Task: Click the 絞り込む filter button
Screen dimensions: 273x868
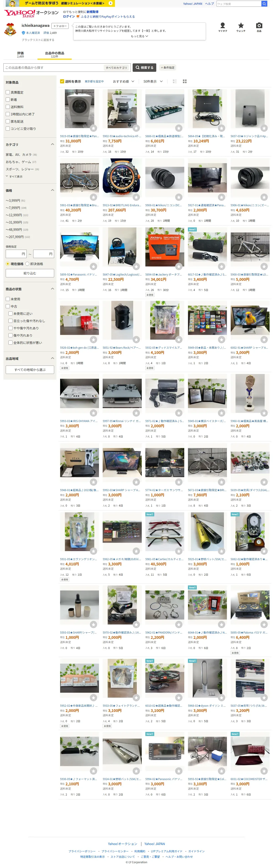Action: (30, 273)
